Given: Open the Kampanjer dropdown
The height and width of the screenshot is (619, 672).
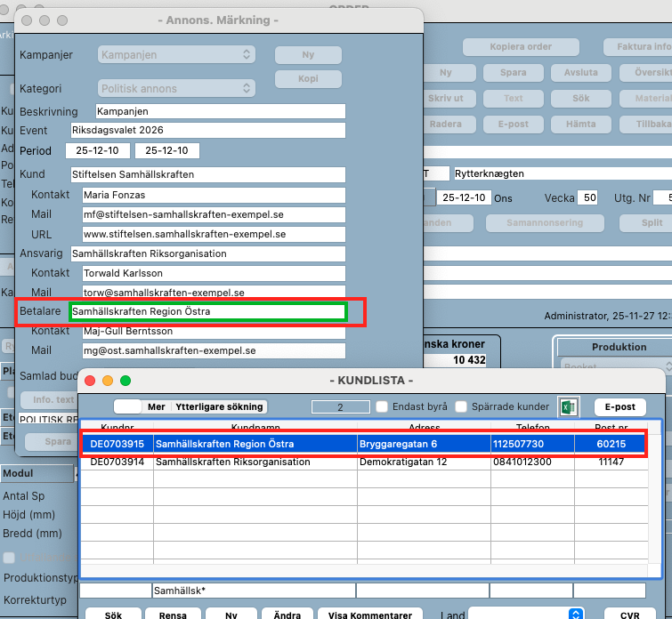Looking at the screenshot, I should pyautogui.click(x=176, y=54).
